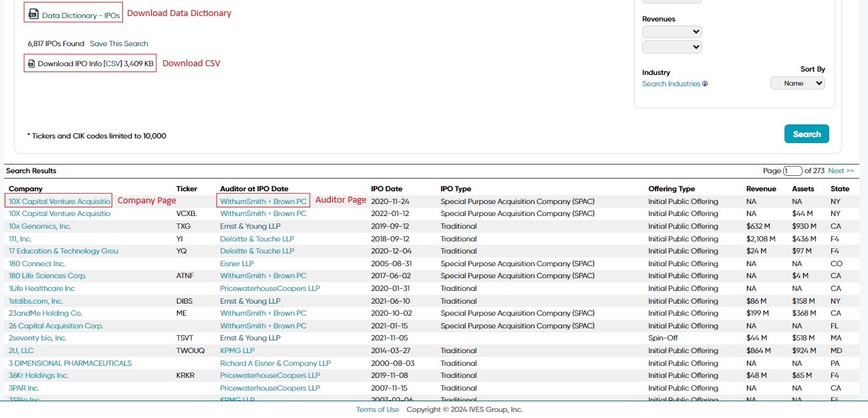Click the CSV download document icon
Screen dimensions: 868x418
[31, 64]
